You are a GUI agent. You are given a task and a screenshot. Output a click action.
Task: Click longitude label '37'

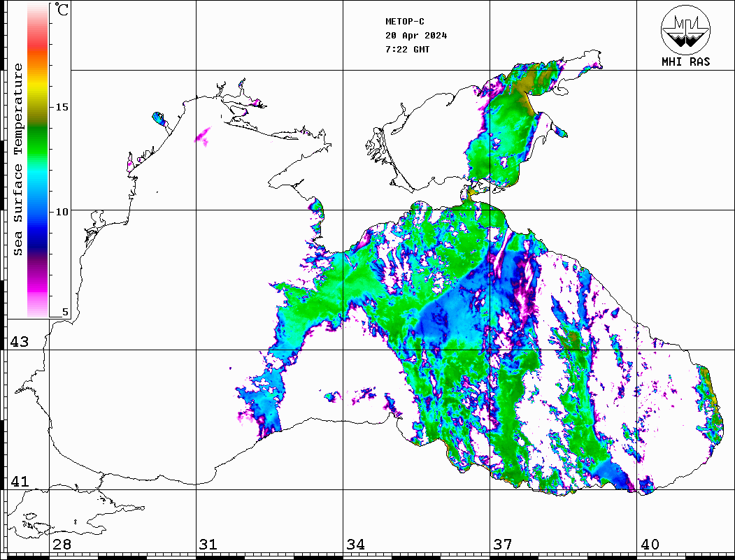(503, 544)
